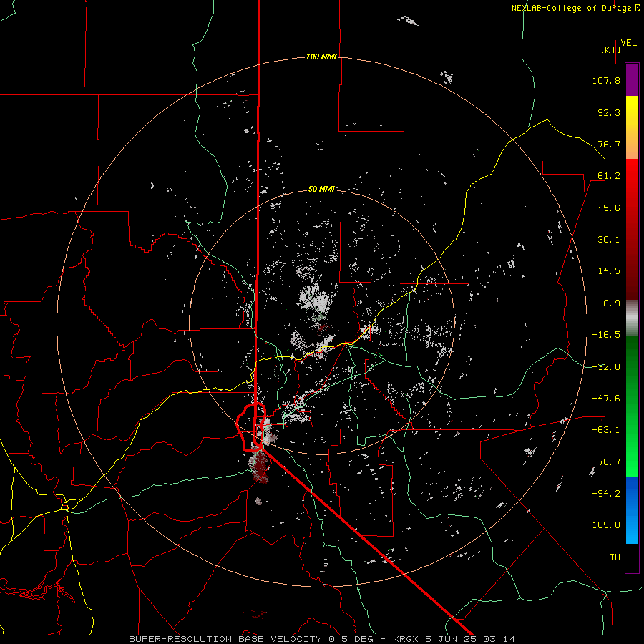
Task: Select the -109.8 scale value
Action: click(x=603, y=525)
